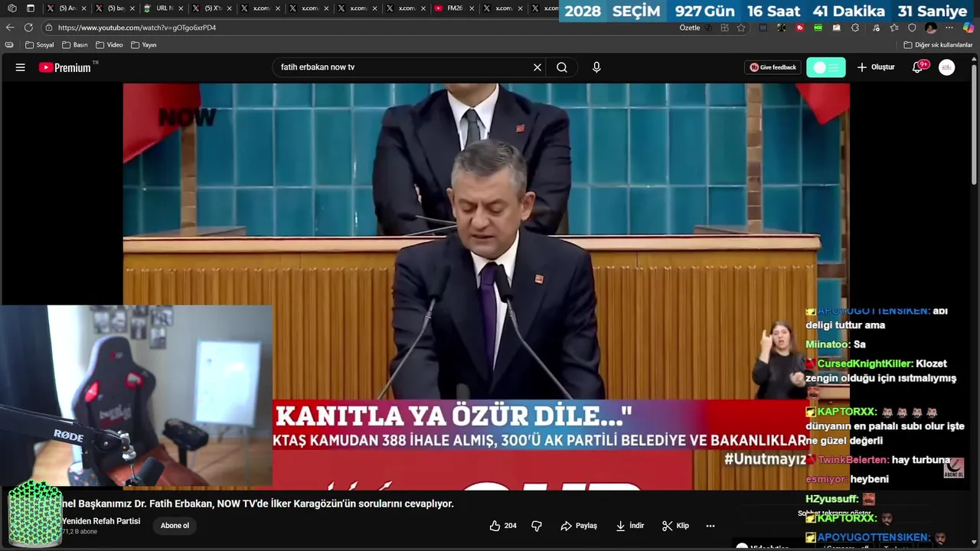
Task: Click the media control music icon
Action: [874, 28]
